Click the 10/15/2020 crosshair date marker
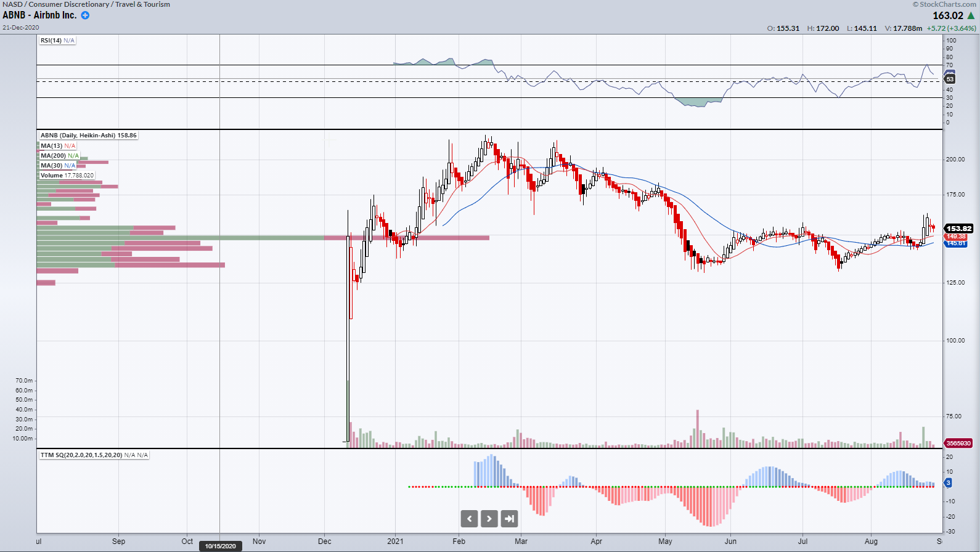 pyautogui.click(x=220, y=546)
